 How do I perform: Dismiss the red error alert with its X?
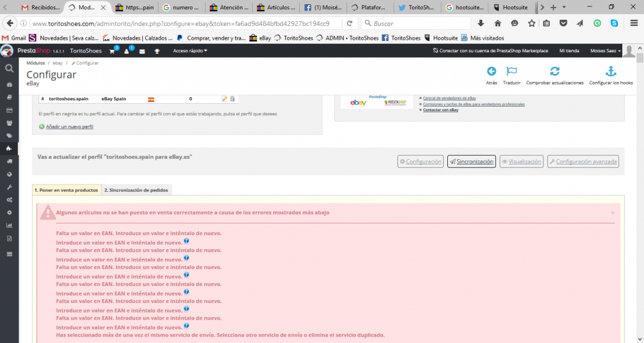pos(612,213)
